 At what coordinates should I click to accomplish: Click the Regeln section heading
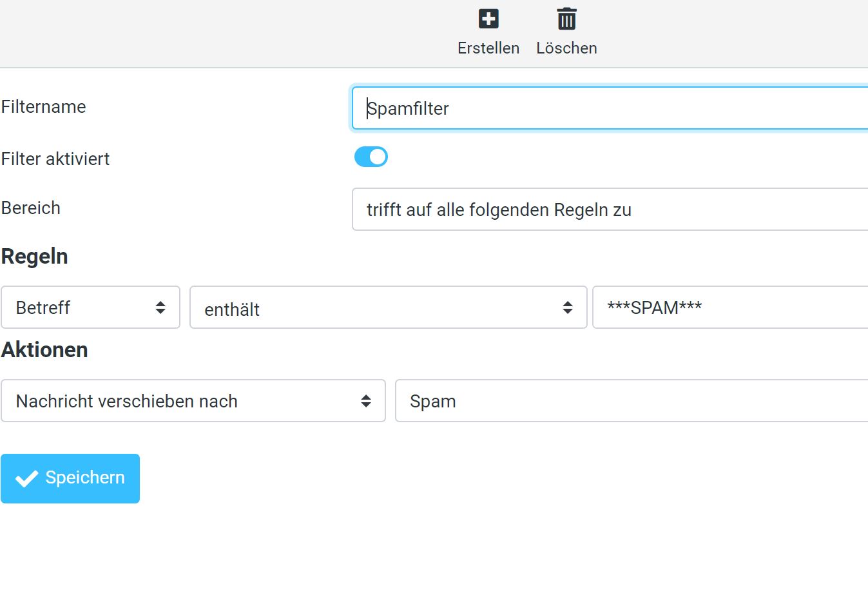point(35,257)
